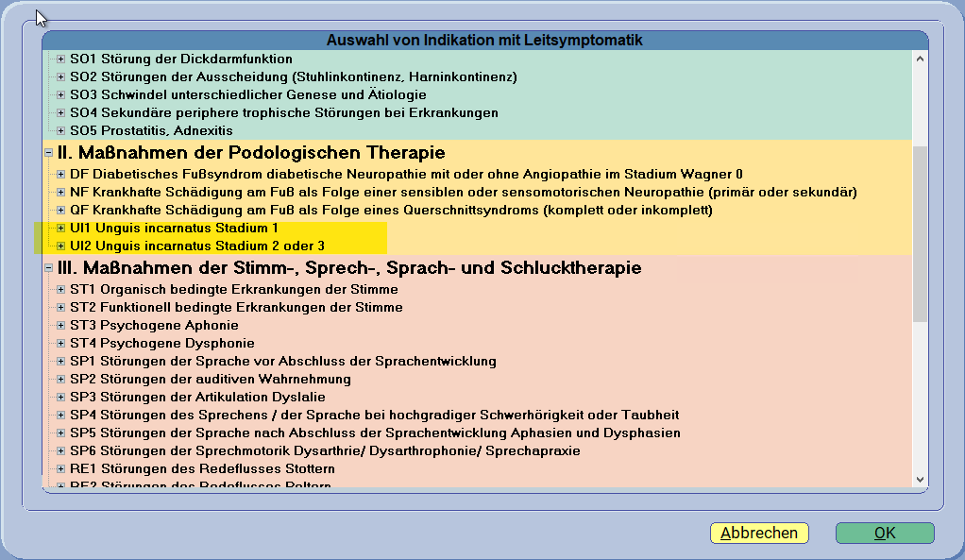The width and height of the screenshot is (965, 560).
Task: Expand DF Diabetisches Fußsyndrom
Action: (x=59, y=174)
